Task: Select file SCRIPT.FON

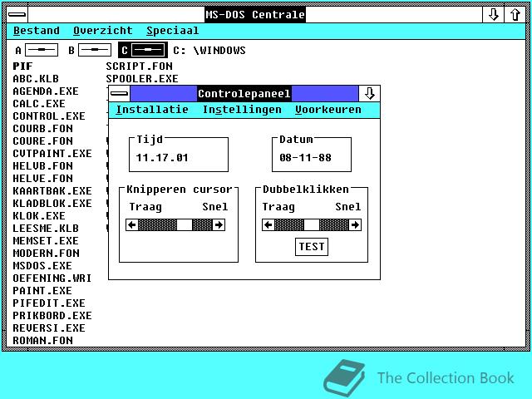Action: click(x=139, y=66)
